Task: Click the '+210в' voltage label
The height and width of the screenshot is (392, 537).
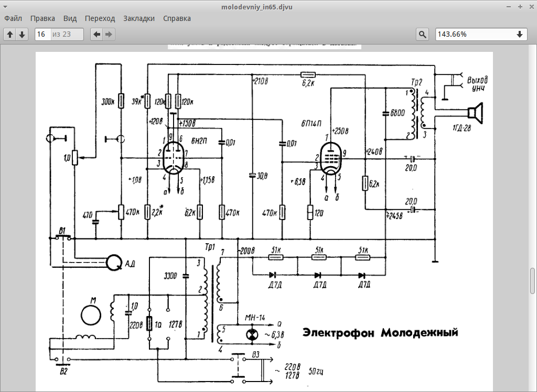Action: coord(260,81)
